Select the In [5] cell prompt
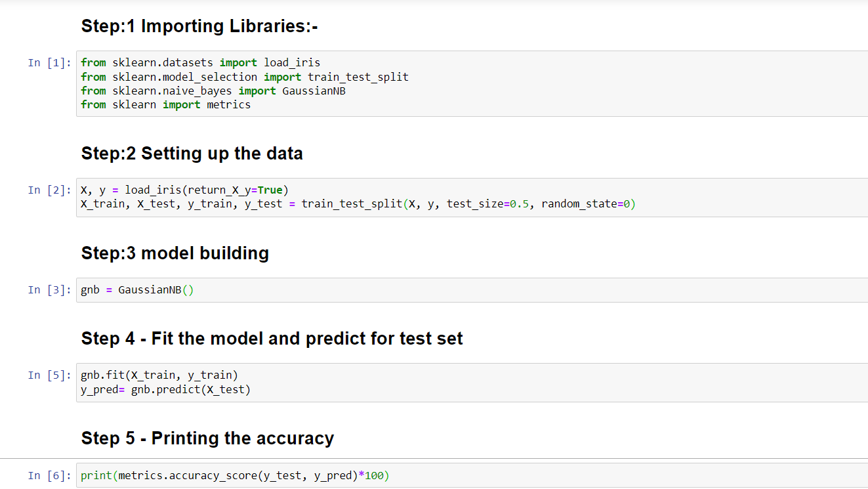The height and width of the screenshot is (489, 868). click(x=49, y=375)
